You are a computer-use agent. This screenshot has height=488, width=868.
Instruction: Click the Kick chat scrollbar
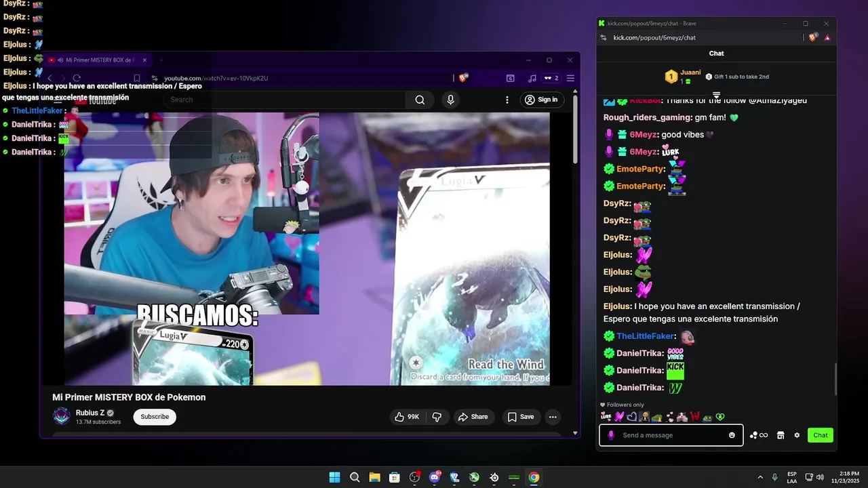coord(835,380)
